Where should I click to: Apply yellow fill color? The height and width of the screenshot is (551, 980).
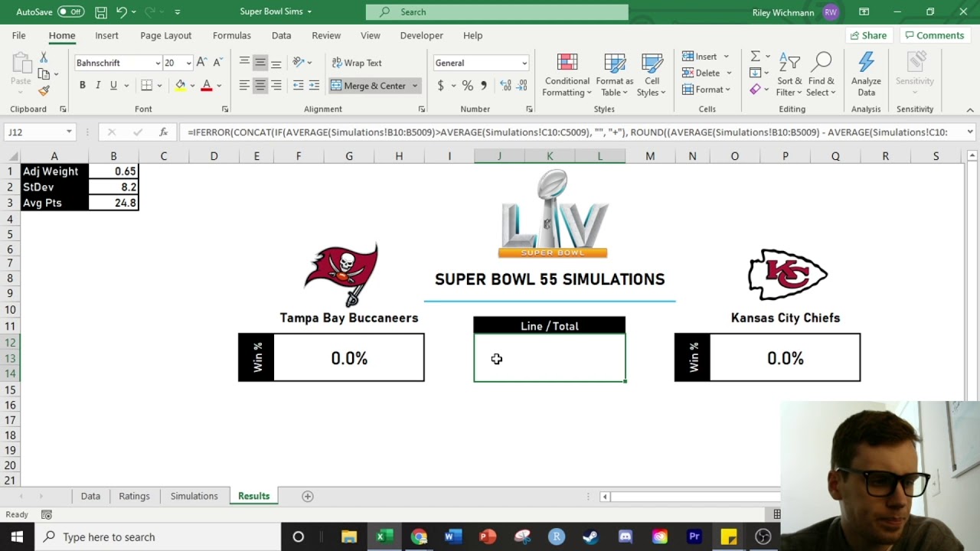point(180,85)
